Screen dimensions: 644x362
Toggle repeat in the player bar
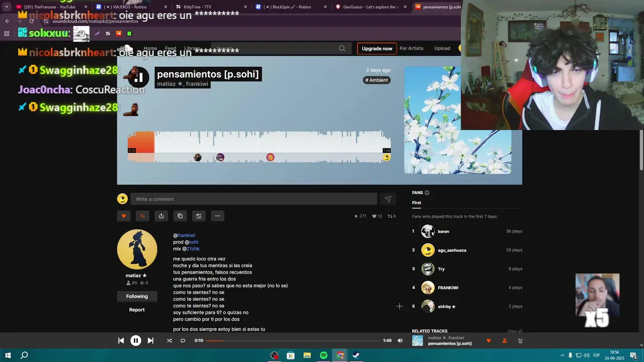[x=183, y=340]
